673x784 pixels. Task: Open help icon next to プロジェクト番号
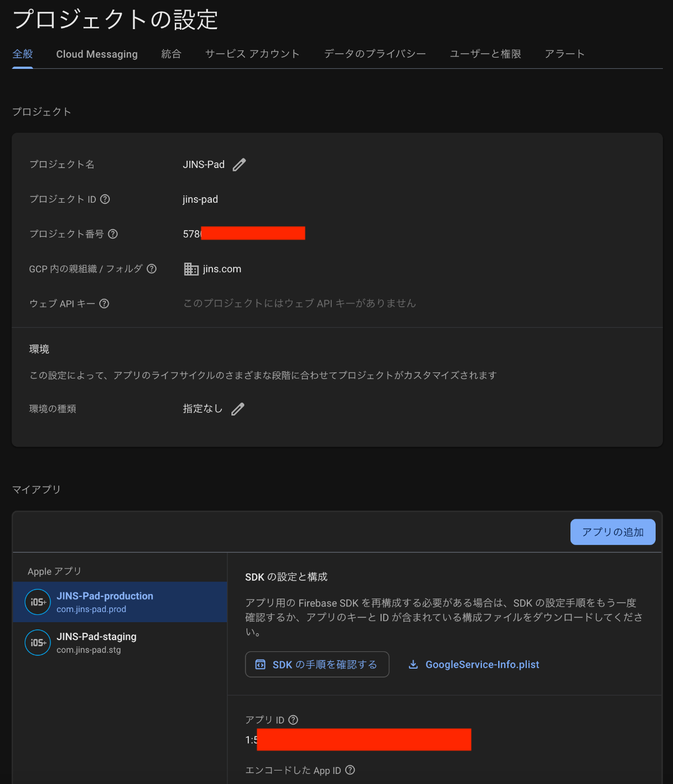[x=113, y=234]
